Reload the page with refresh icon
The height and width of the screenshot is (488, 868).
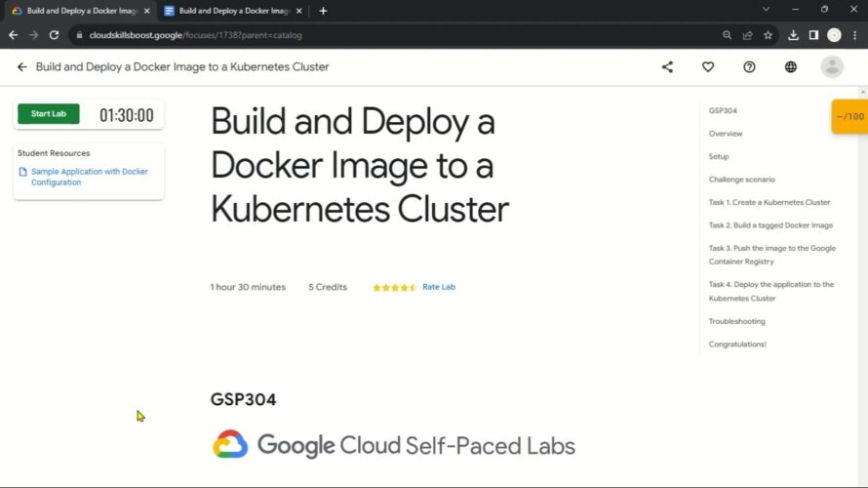54,35
